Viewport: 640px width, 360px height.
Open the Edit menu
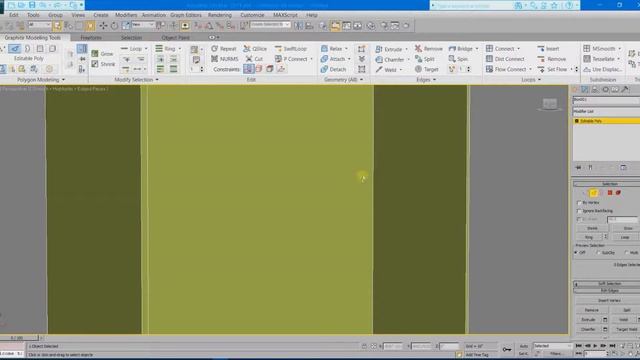click(14, 15)
